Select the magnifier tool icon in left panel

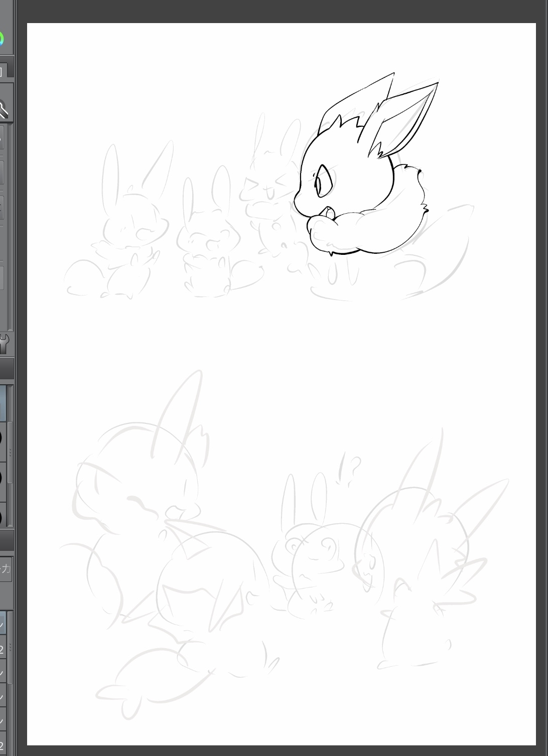coord(4,109)
